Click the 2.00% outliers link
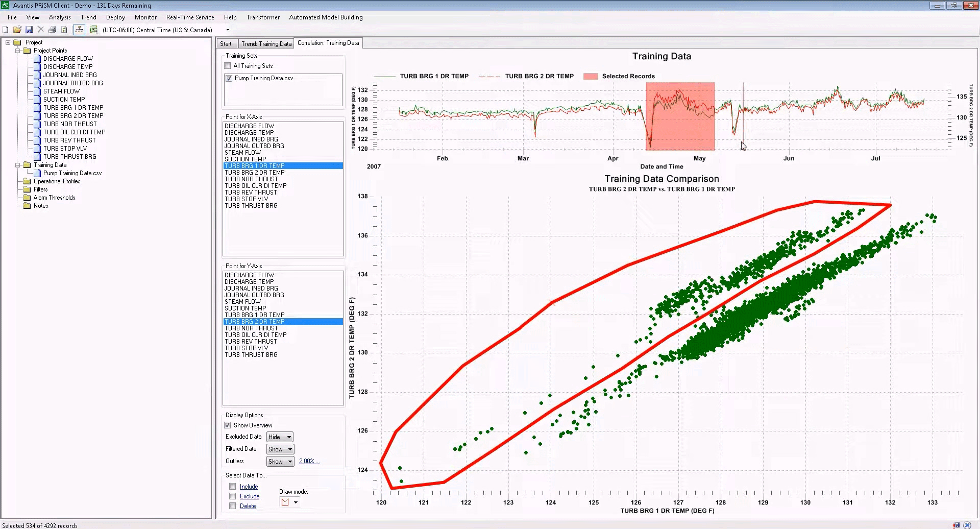Screen dimensions: 980x529 coord(309,461)
